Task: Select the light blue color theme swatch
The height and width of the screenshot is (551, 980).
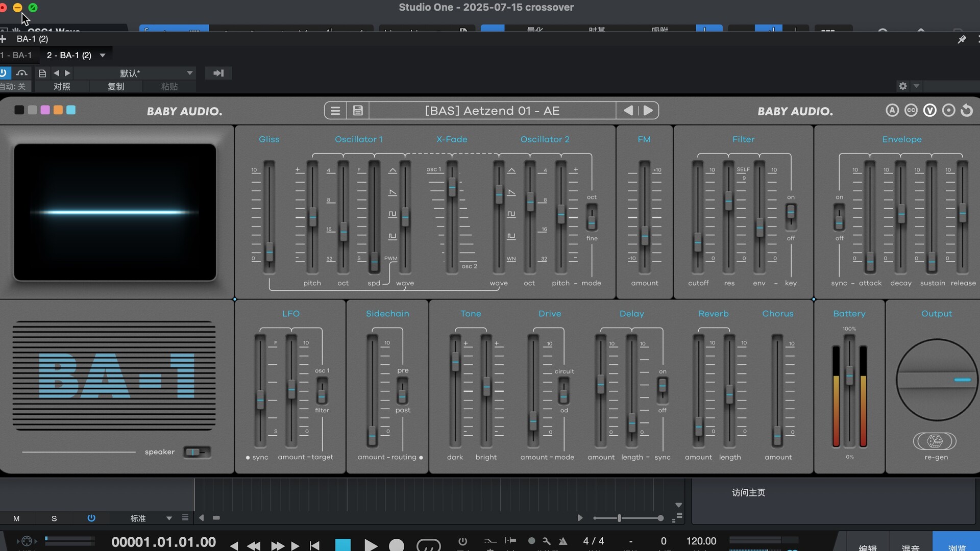Action: (71, 110)
